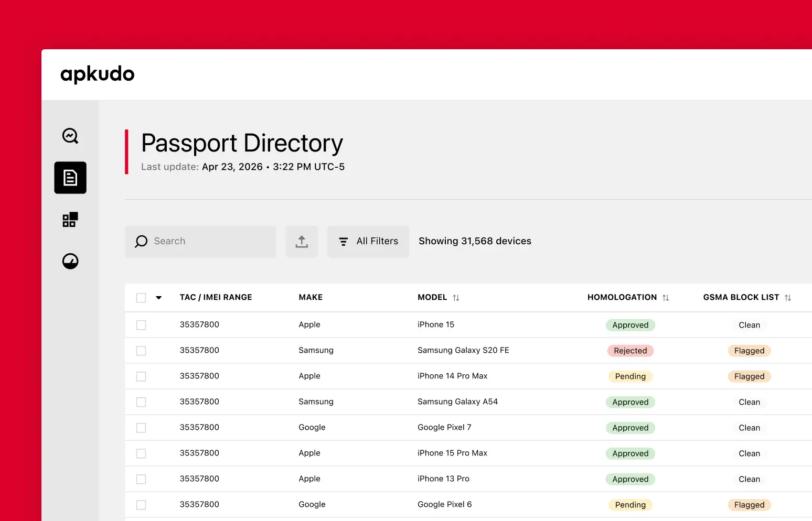The height and width of the screenshot is (521, 812).
Task: Click Clean status for iPhone 13 Pro
Action: click(x=750, y=479)
